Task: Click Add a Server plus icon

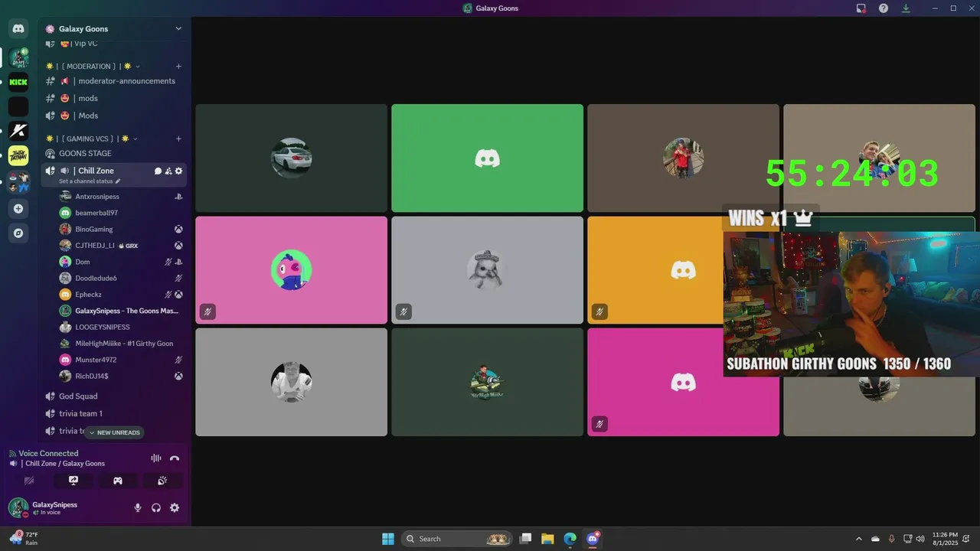Action: point(18,208)
